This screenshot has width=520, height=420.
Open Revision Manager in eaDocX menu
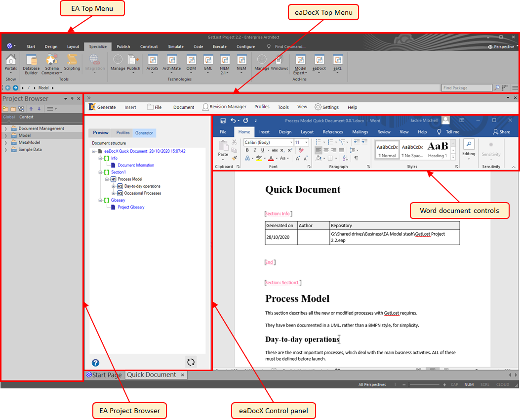pyautogui.click(x=225, y=107)
